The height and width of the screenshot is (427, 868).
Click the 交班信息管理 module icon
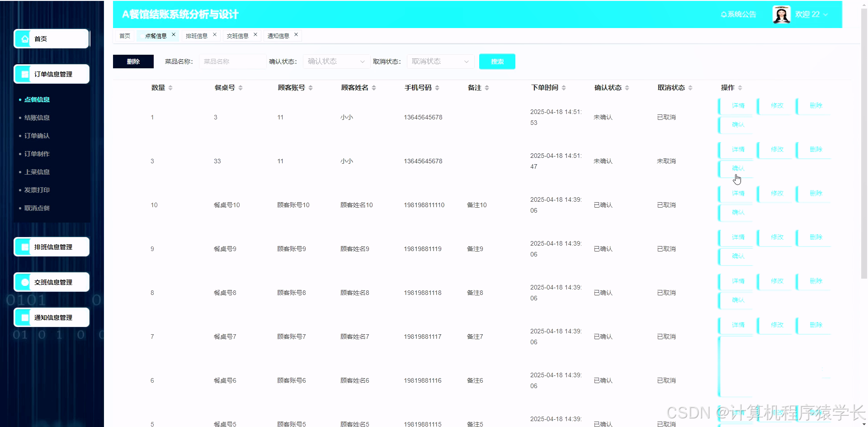pyautogui.click(x=24, y=282)
